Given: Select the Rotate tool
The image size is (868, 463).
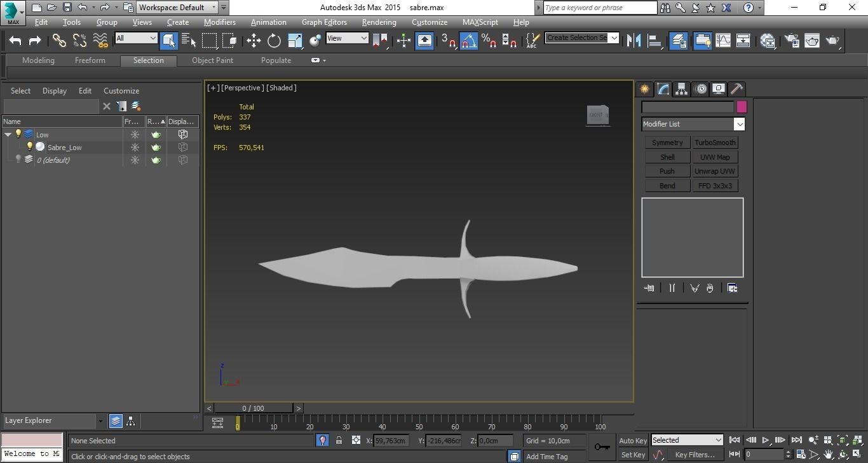Looking at the screenshot, I should (274, 41).
